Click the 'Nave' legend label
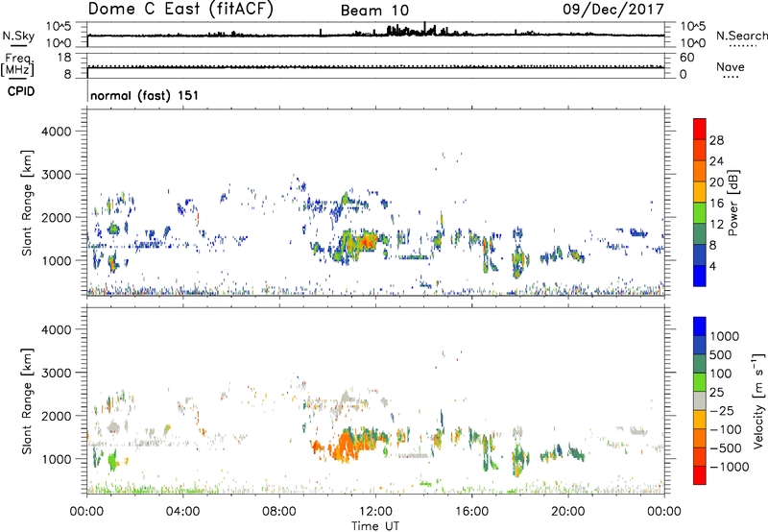 tap(731, 67)
